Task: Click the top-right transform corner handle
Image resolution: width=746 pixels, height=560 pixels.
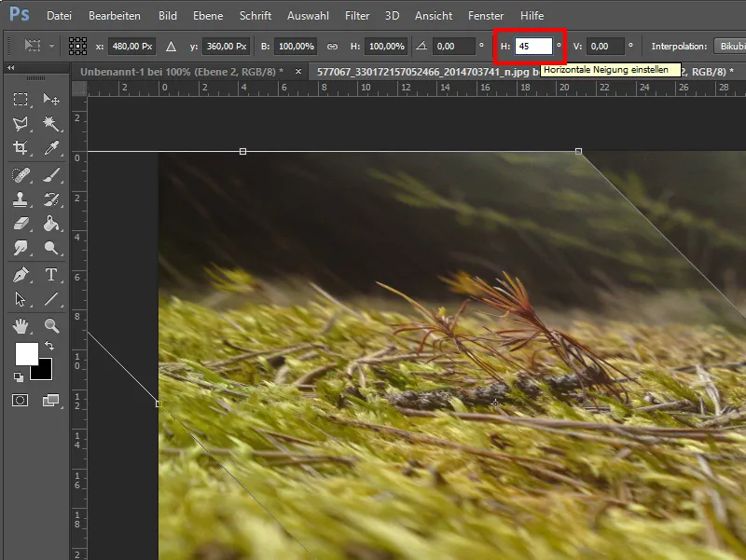Action: pyautogui.click(x=578, y=151)
